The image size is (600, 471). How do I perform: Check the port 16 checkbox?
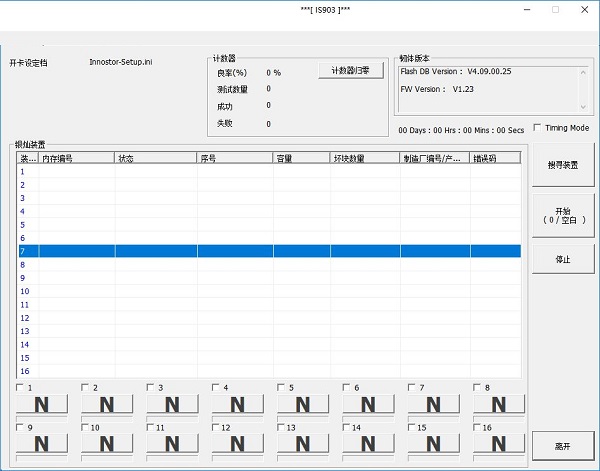pos(477,427)
